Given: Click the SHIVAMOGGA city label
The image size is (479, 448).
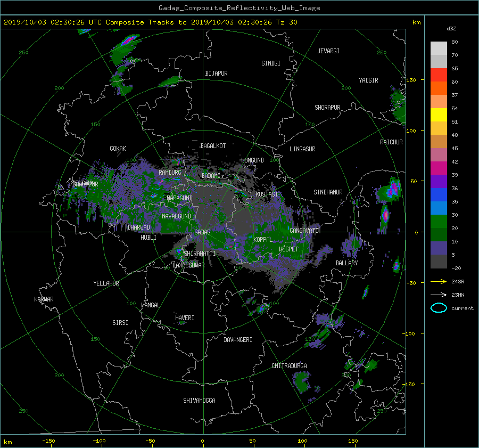Looking at the screenshot, I should [x=199, y=400].
